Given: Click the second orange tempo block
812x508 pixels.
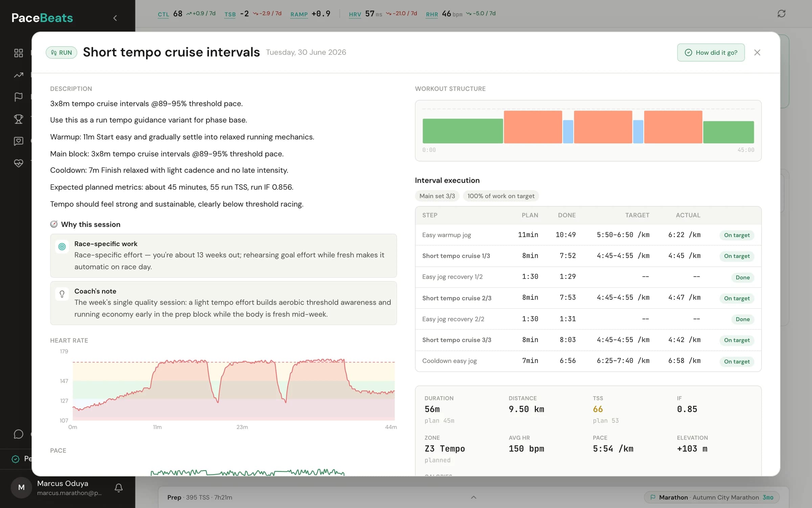Looking at the screenshot, I should 603,127.
